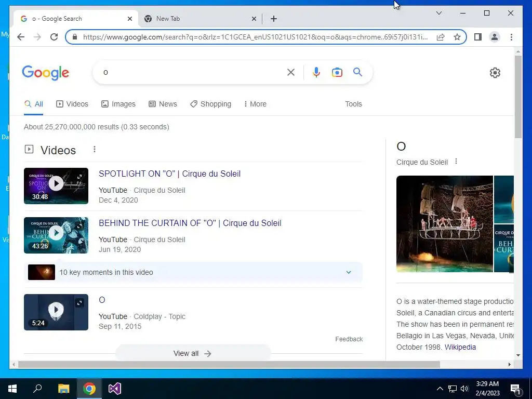
Task: Click the Google logo
Action: 46,73
